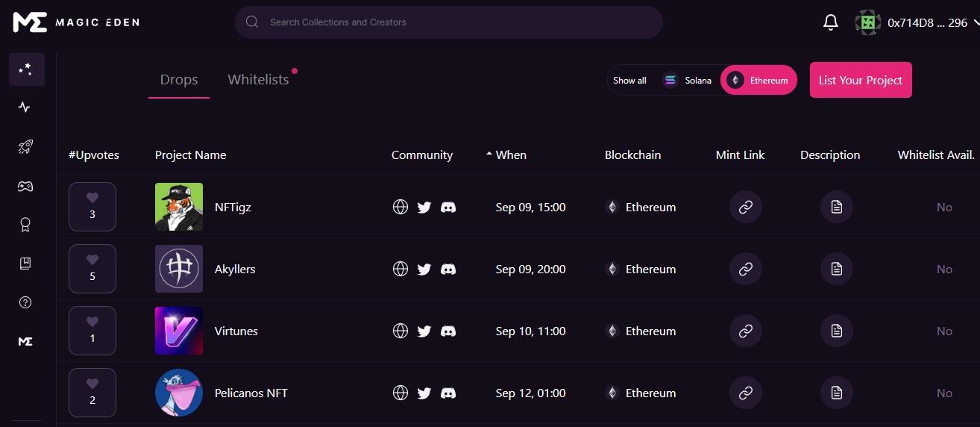The image size is (980, 427).
Task: Open the Pelicanos NFT project name link
Action: (x=251, y=393)
